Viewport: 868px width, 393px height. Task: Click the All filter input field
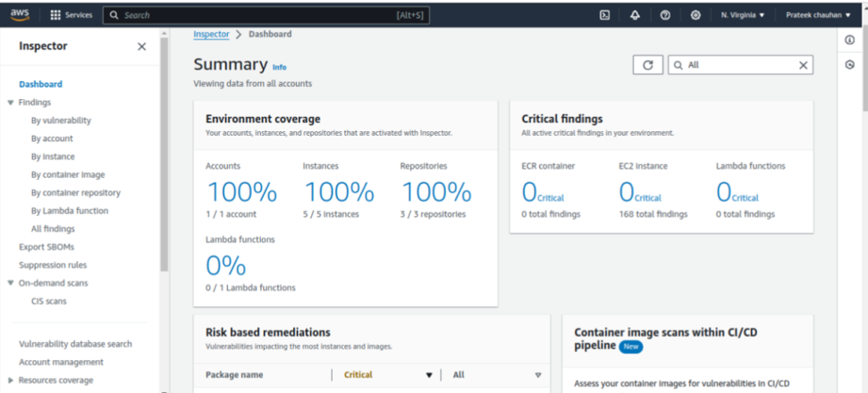[x=741, y=65]
